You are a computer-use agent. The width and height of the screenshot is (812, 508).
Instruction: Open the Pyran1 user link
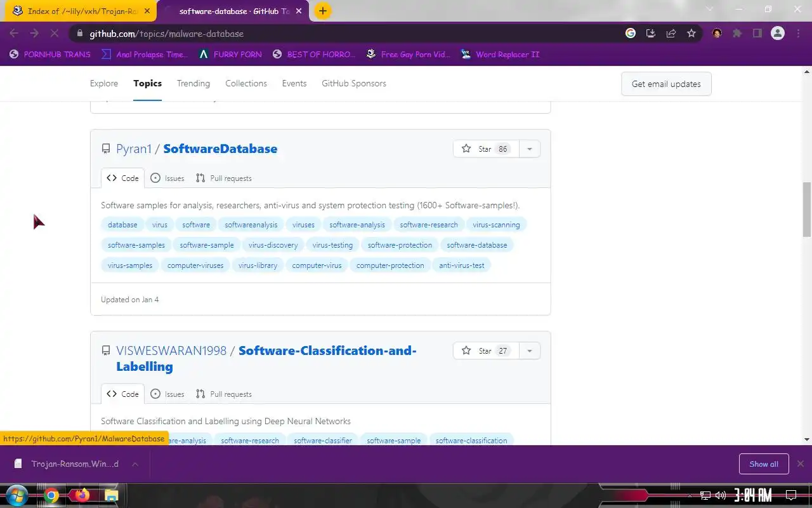pos(134,149)
